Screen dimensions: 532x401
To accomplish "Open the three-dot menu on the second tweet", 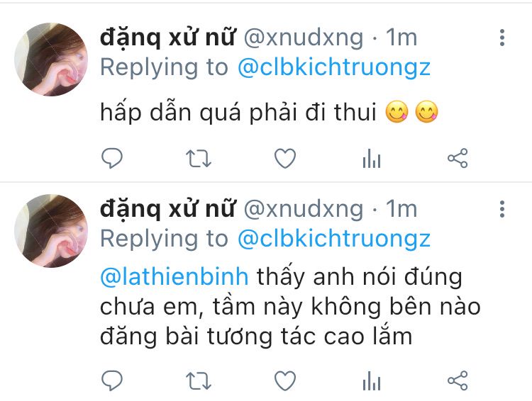I will point(502,209).
